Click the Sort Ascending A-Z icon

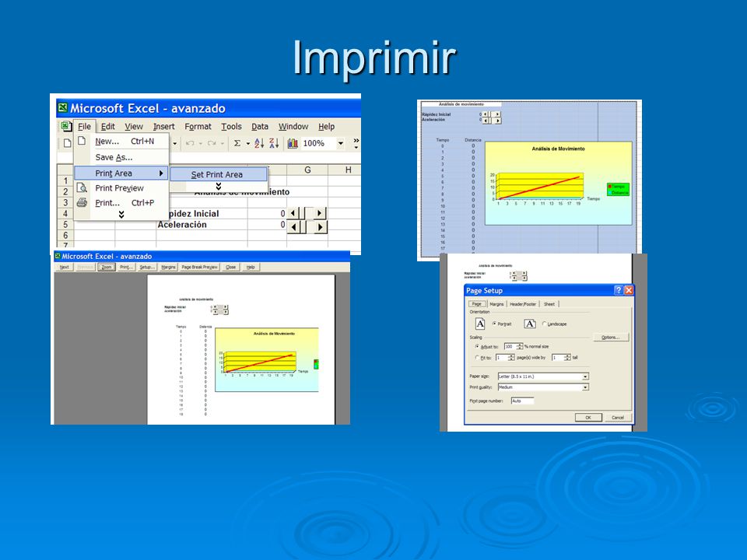[259, 143]
